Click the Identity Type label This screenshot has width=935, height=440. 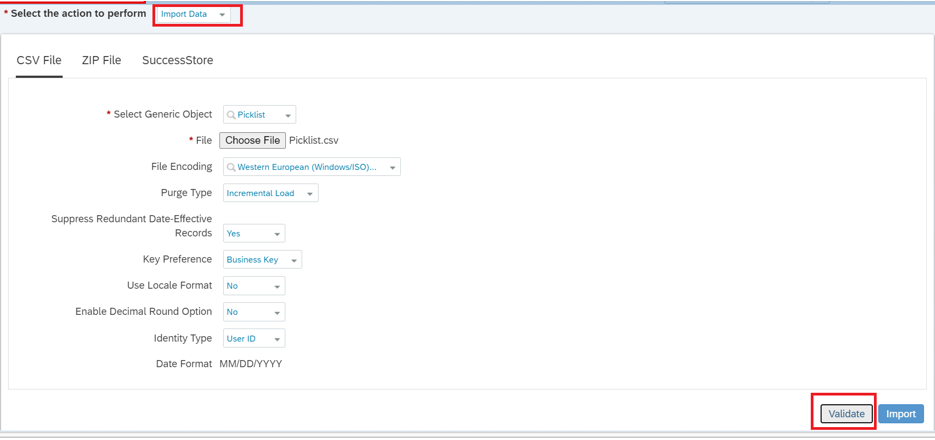183,338
